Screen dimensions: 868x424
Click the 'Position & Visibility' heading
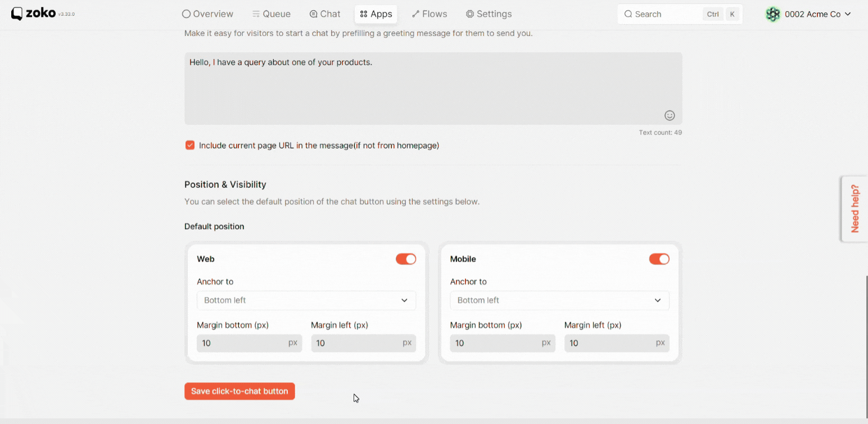pos(225,184)
